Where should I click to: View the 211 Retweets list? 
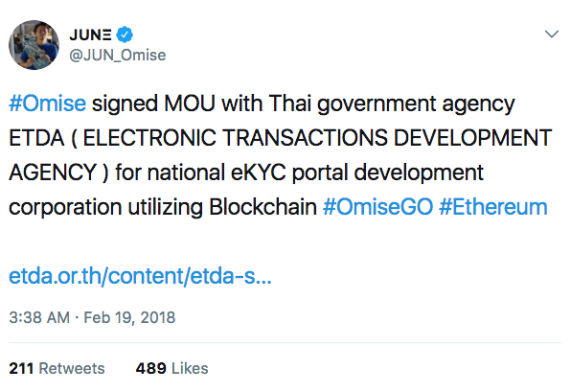coord(57,368)
